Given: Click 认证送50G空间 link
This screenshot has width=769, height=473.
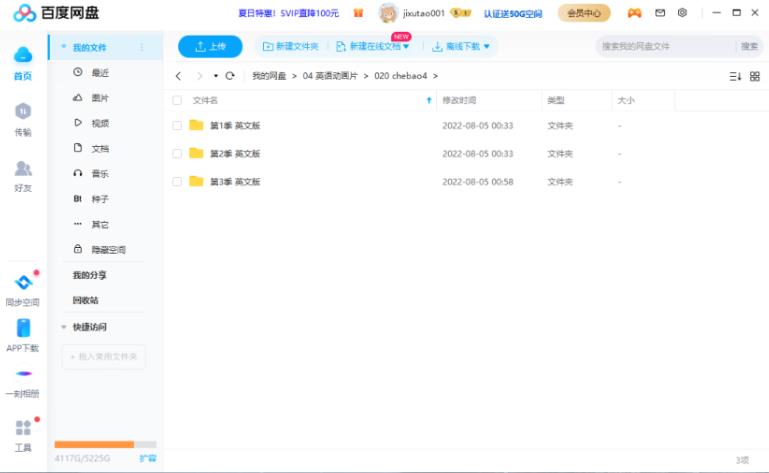Looking at the screenshot, I should coord(513,14).
